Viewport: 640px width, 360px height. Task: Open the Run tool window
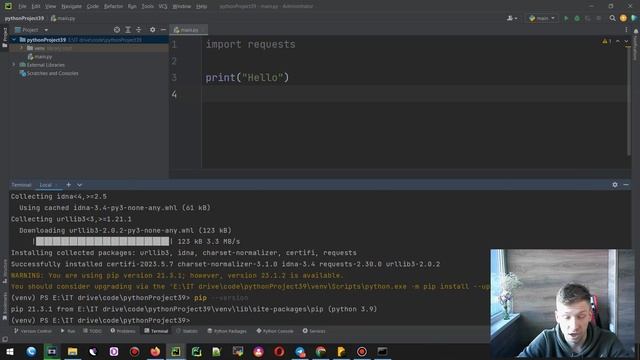coord(68,331)
